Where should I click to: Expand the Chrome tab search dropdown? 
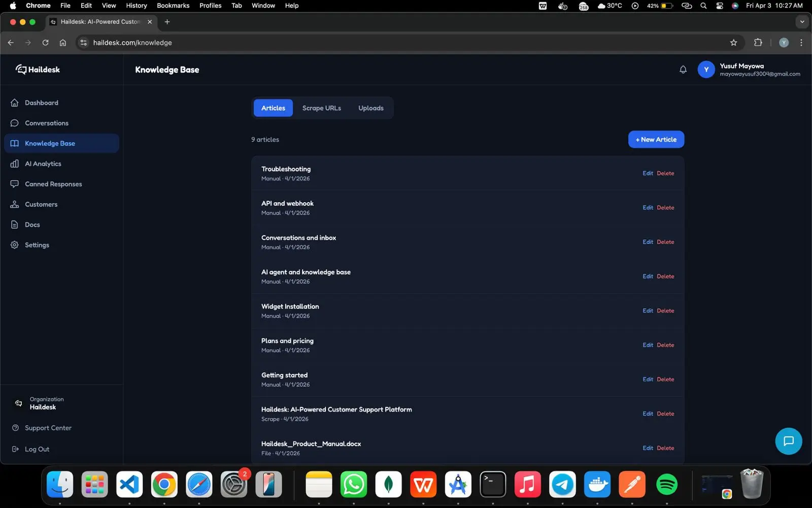pos(802,22)
